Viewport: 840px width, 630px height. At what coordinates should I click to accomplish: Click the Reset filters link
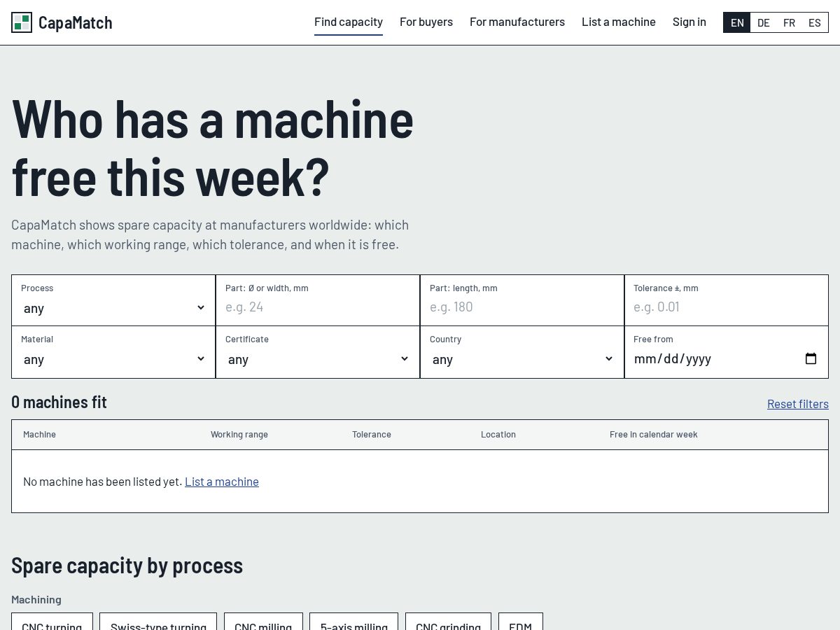pyautogui.click(x=798, y=404)
